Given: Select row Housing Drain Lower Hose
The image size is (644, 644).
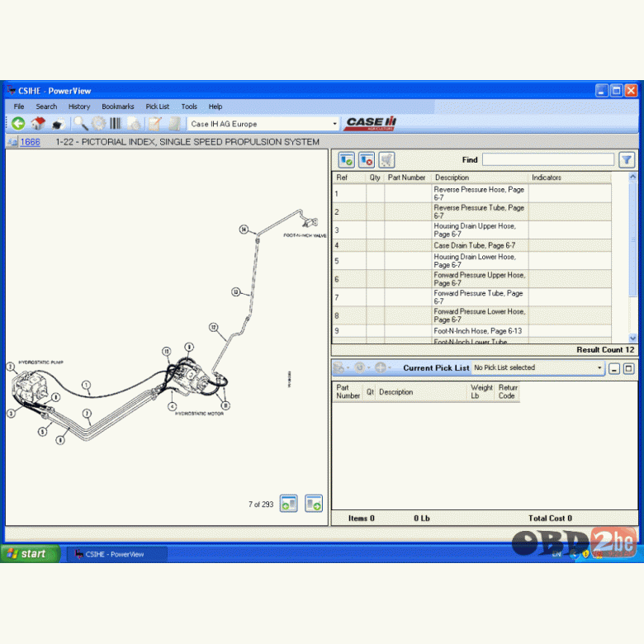Looking at the screenshot, I should click(471, 261).
